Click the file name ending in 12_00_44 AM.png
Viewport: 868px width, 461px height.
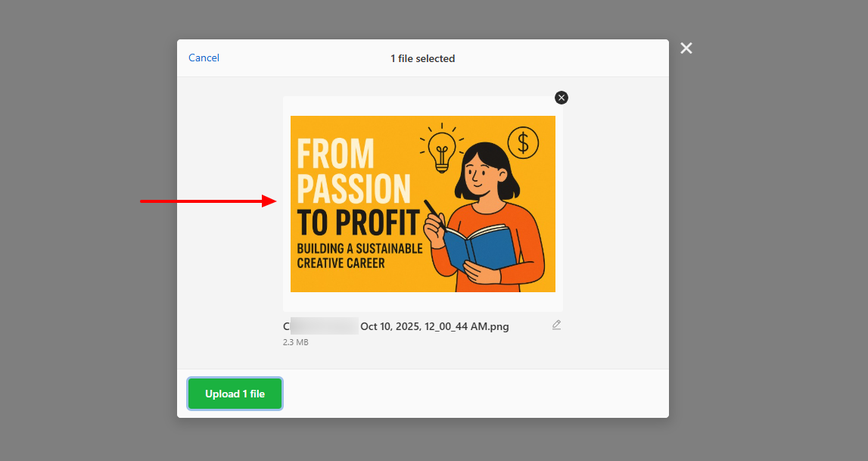coord(396,326)
